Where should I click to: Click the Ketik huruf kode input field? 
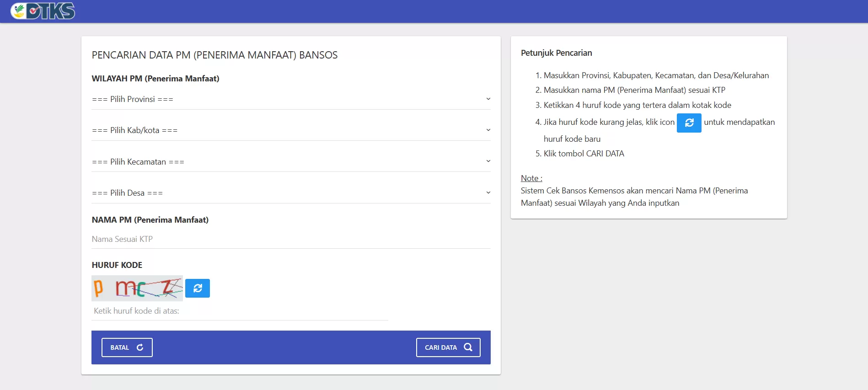[240, 311]
